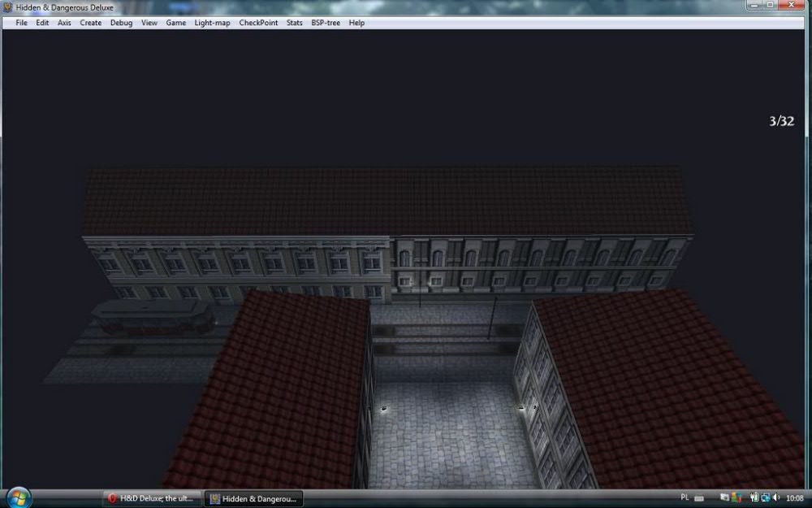
Task: Click the 10:08 clock in the taskbar
Action: (794, 498)
